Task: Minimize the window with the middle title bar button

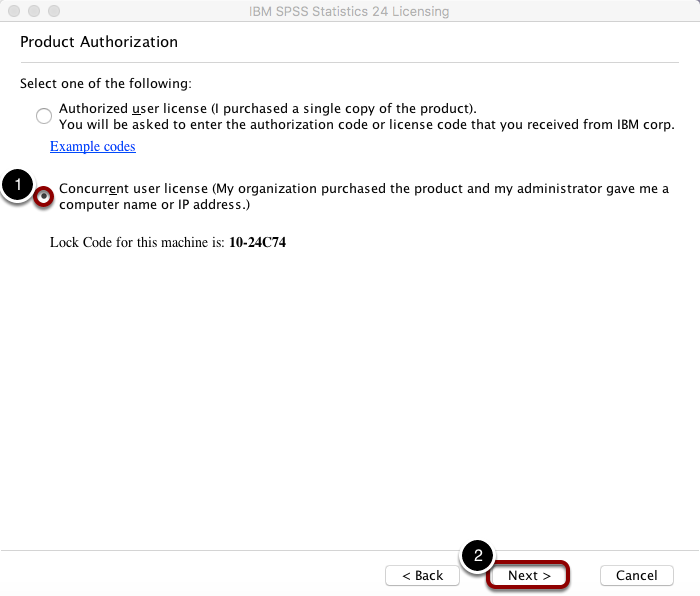Action: click(34, 11)
